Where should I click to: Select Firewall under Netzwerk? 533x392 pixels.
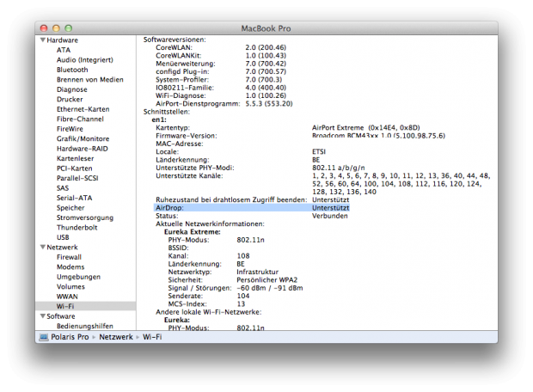coord(69,257)
